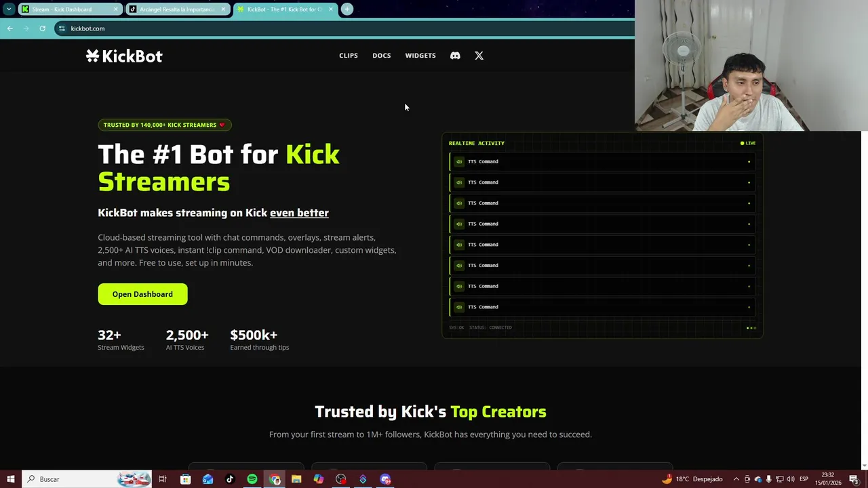Image resolution: width=868 pixels, height=488 pixels.
Task: Click the KickBot logo in the header
Action: point(124,56)
